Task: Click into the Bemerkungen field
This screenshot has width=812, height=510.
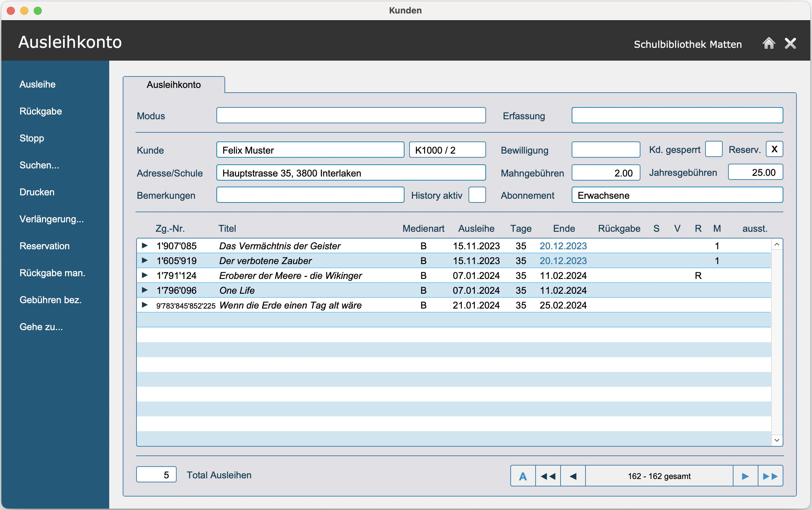Action: (310, 195)
